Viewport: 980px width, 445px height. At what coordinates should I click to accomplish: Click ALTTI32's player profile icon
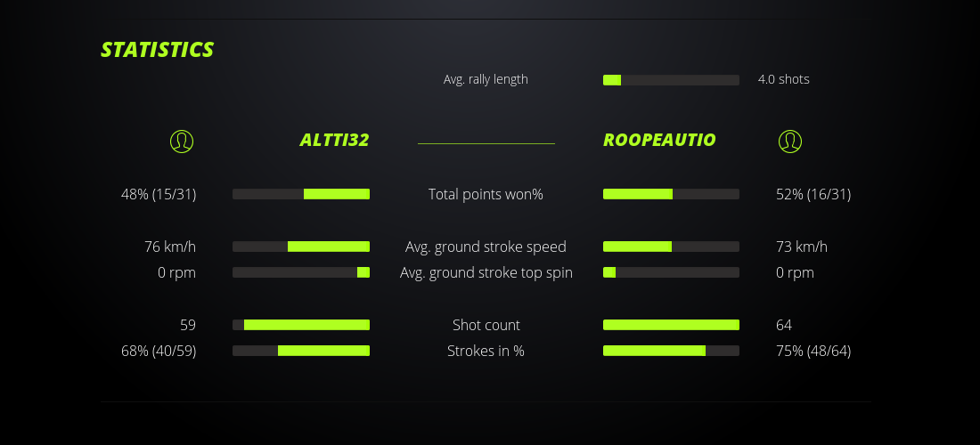182,141
